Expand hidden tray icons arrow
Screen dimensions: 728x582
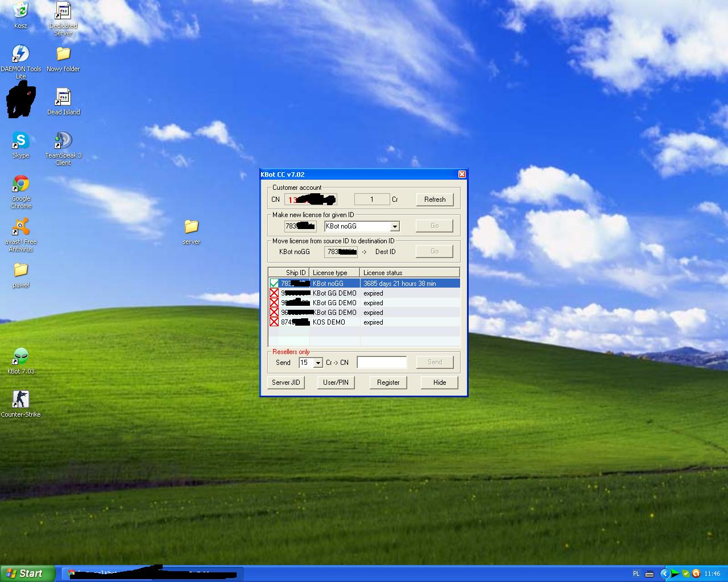click(x=664, y=573)
